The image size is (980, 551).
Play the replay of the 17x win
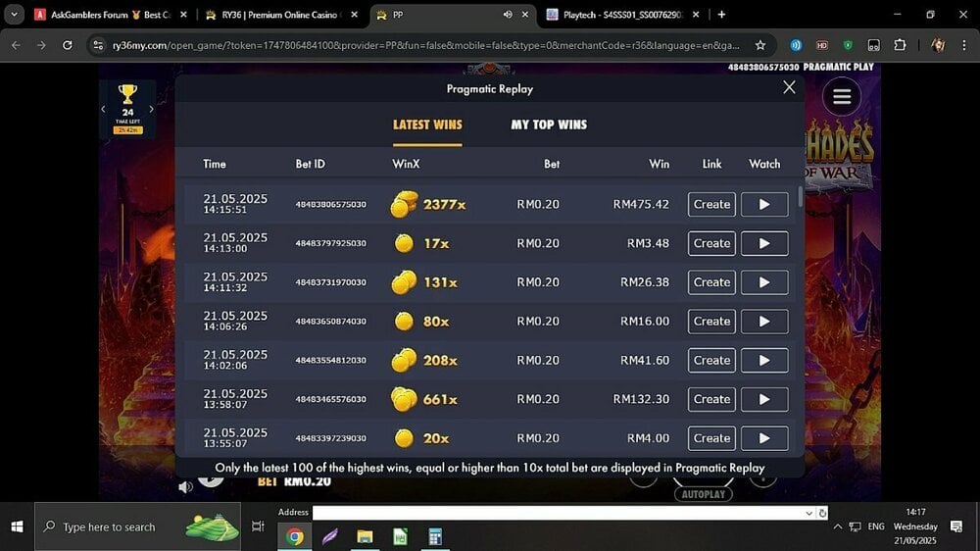[x=764, y=243]
